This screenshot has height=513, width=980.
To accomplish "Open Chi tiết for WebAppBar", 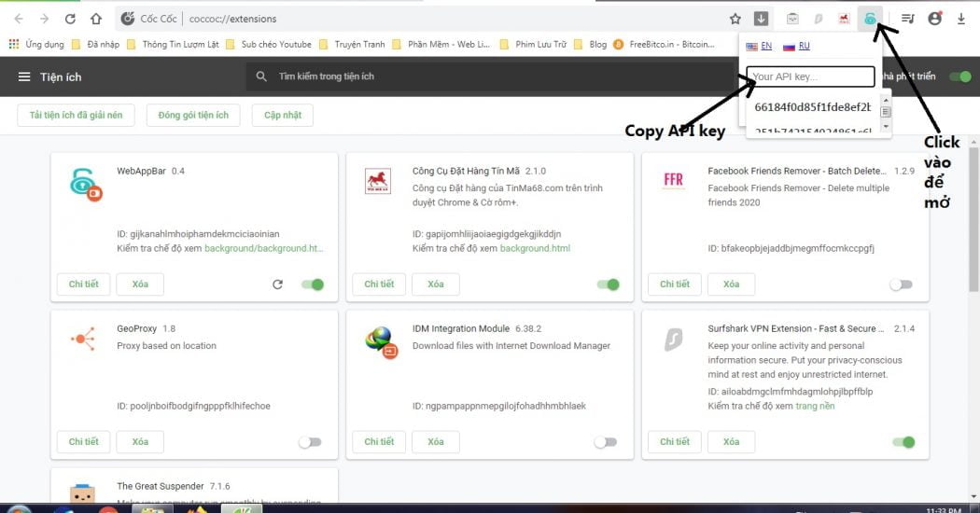I will [x=84, y=284].
